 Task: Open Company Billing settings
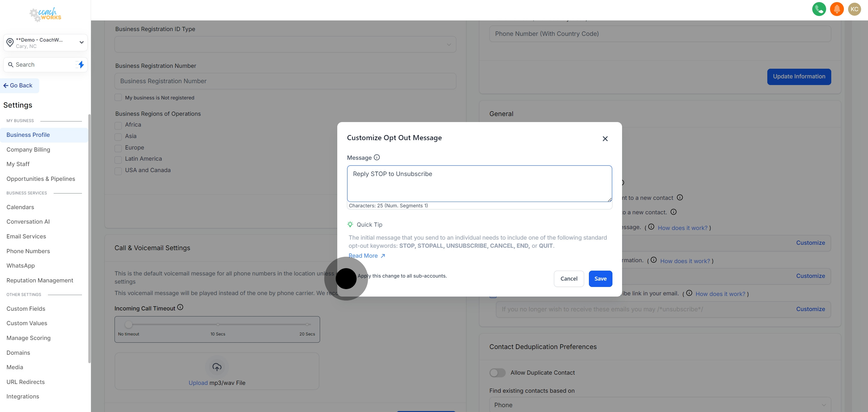(x=28, y=149)
